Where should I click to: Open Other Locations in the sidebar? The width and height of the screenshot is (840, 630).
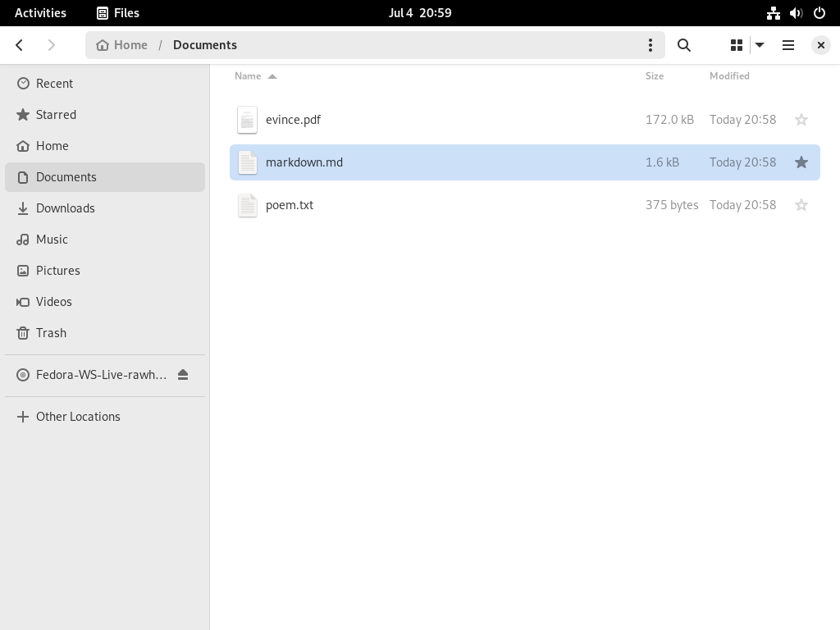tap(105, 417)
